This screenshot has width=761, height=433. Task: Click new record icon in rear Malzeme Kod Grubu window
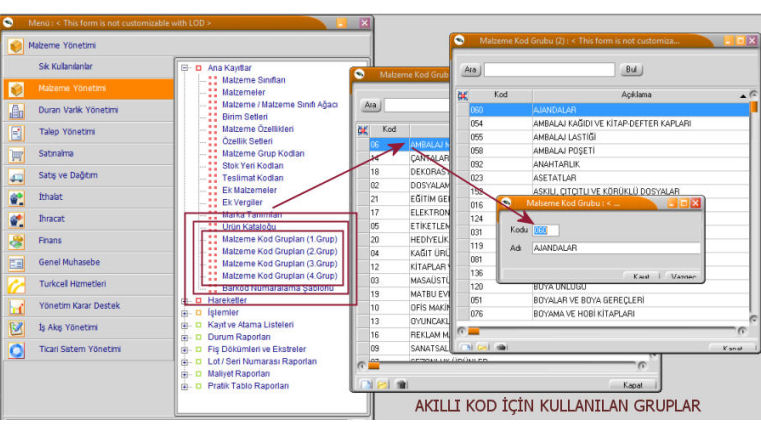pos(366,385)
